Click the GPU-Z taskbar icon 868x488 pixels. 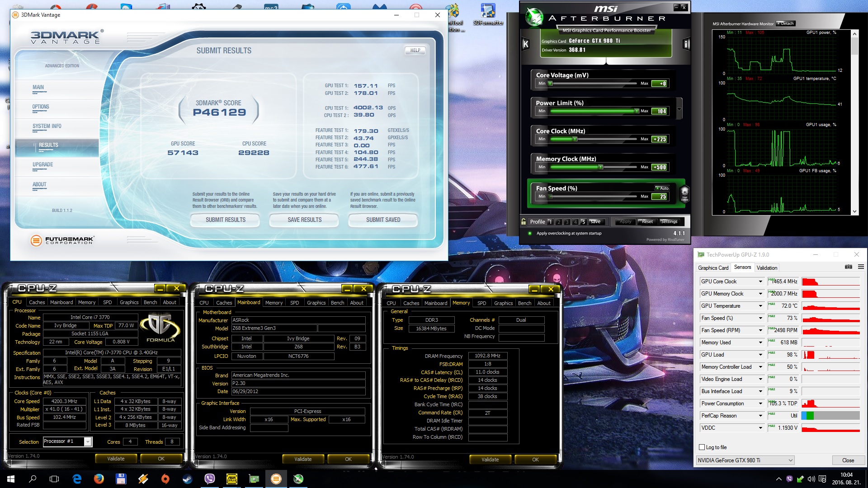point(254,479)
